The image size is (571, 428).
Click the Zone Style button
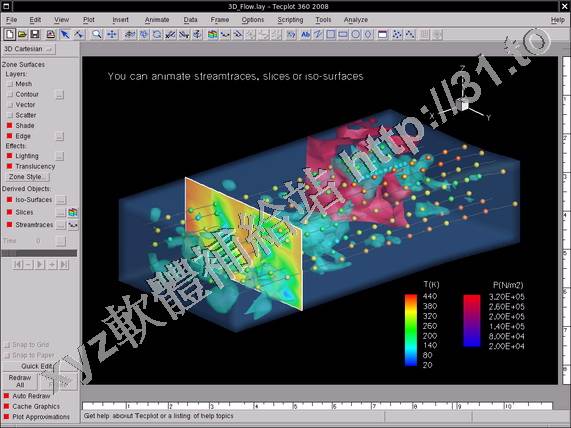tap(28, 177)
